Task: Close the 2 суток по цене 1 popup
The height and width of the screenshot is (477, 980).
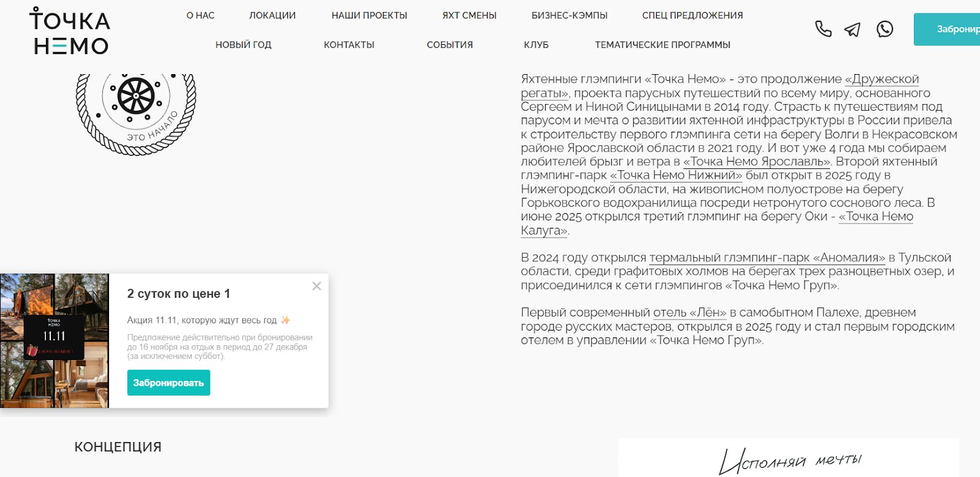Action: [x=317, y=286]
